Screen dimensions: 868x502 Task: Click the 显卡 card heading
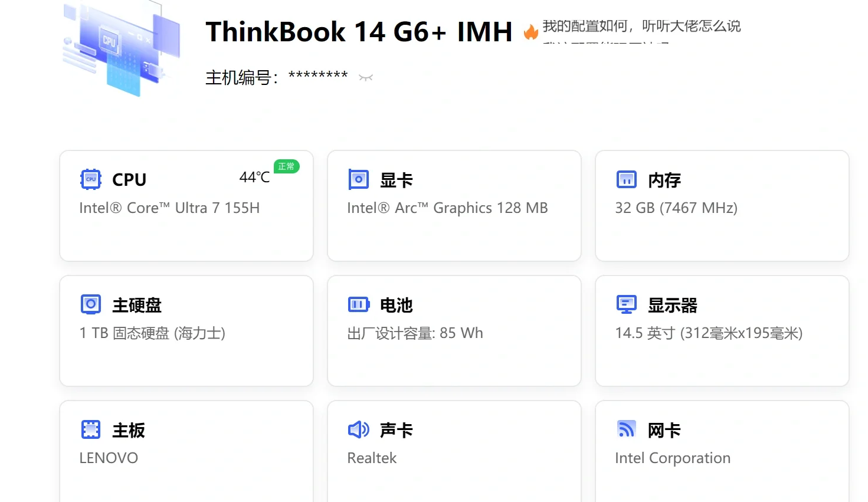point(397,180)
